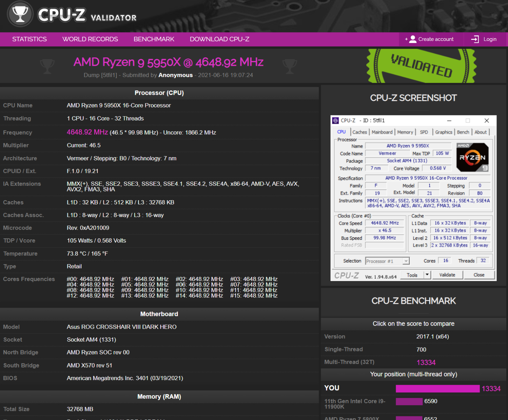This screenshot has height=420, width=508.
Task: Open the Processor #1 selection dropdown
Action: coord(387,261)
